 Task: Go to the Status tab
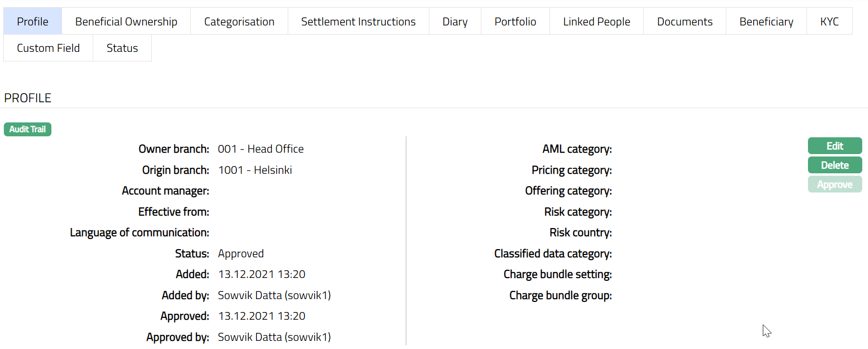122,48
